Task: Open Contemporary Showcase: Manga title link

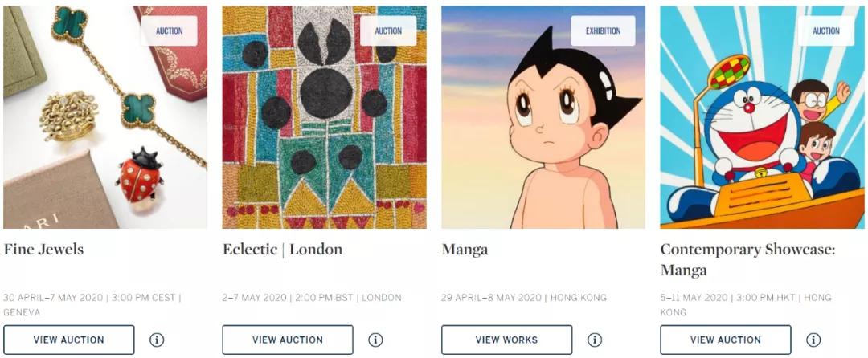Action: (x=747, y=259)
